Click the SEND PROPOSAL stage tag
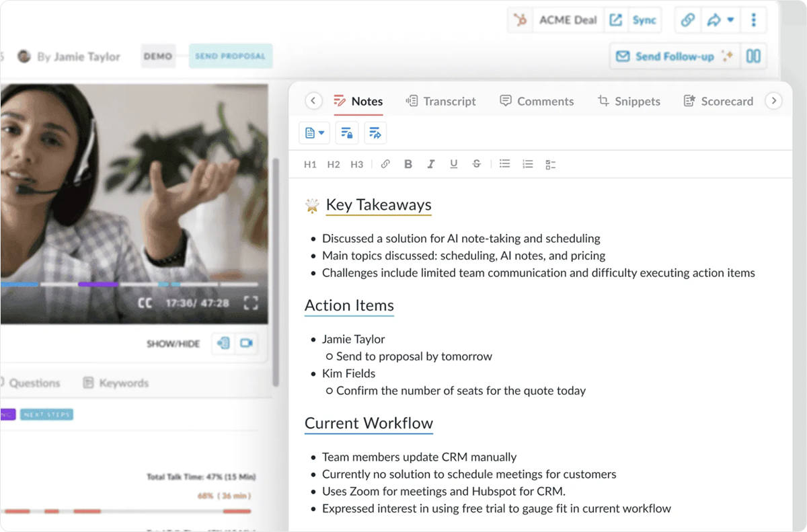Image resolution: width=807 pixels, height=532 pixels. (230, 56)
